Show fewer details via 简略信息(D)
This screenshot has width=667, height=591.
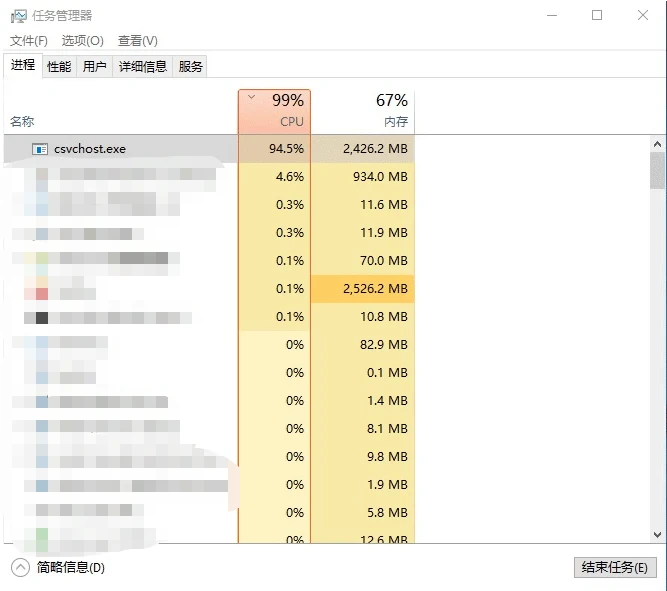point(70,567)
